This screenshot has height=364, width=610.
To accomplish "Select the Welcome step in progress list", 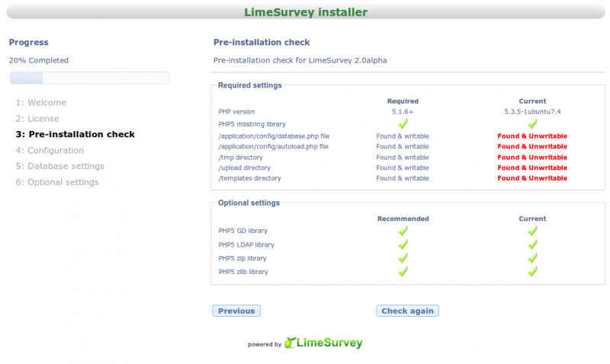I will [41, 103].
